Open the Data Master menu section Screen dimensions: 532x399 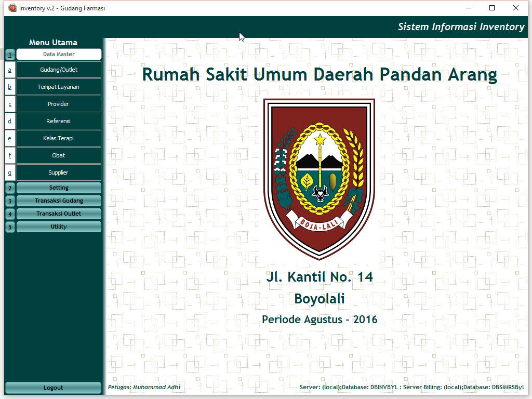coord(59,54)
